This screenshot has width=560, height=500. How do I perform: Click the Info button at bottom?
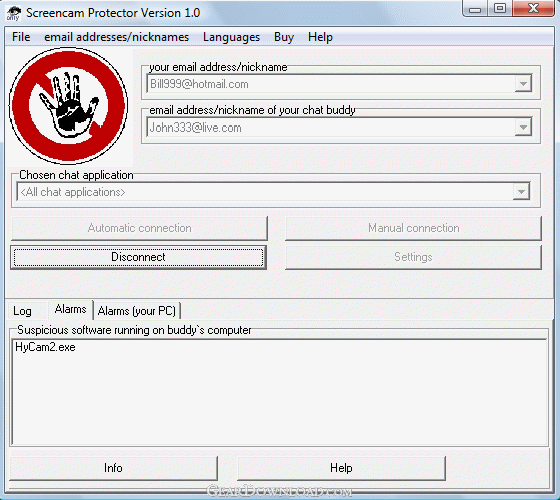pyautogui.click(x=113, y=468)
